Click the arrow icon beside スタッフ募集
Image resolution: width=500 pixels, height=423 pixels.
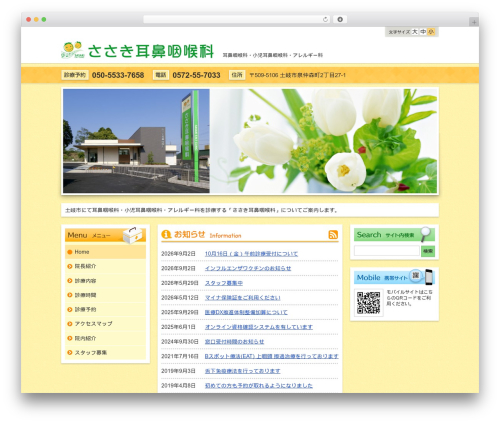(70, 352)
